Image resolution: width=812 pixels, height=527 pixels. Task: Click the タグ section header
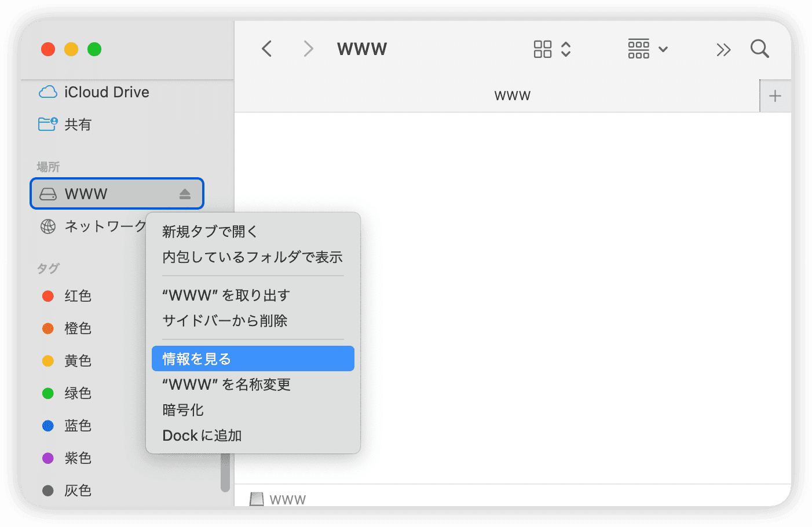click(x=48, y=268)
